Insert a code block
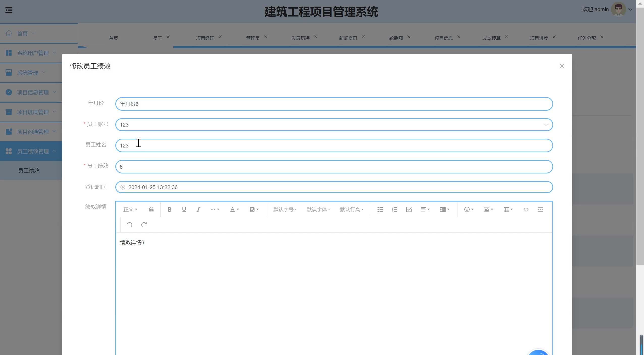The width and height of the screenshot is (644, 355). pos(526,209)
